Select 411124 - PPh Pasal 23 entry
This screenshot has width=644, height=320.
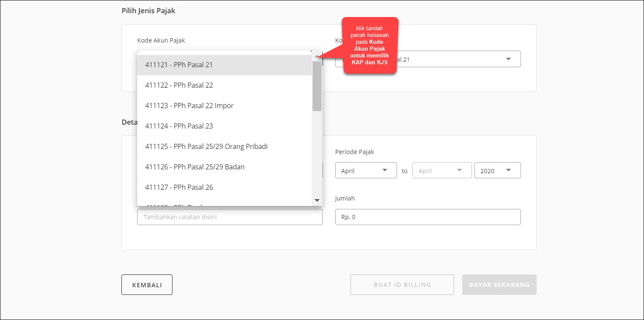coord(224,126)
